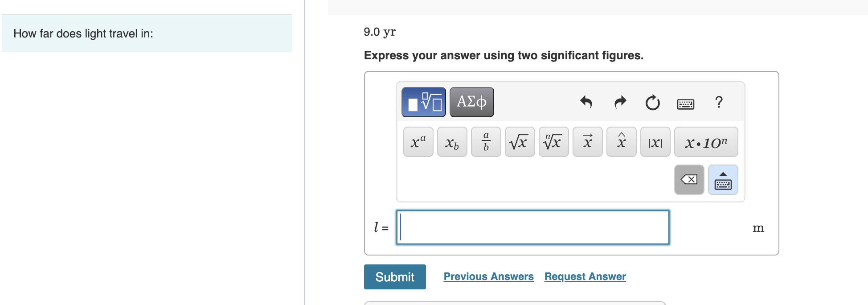Submit the answer
Image resolution: width=868 pixels, height=305 pixels.
point(394,276)
